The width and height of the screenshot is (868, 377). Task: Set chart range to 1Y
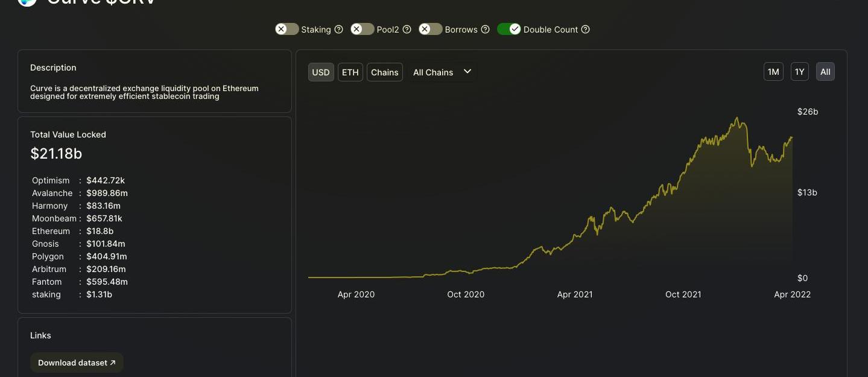pyautogui.click(x=799, y=72)
